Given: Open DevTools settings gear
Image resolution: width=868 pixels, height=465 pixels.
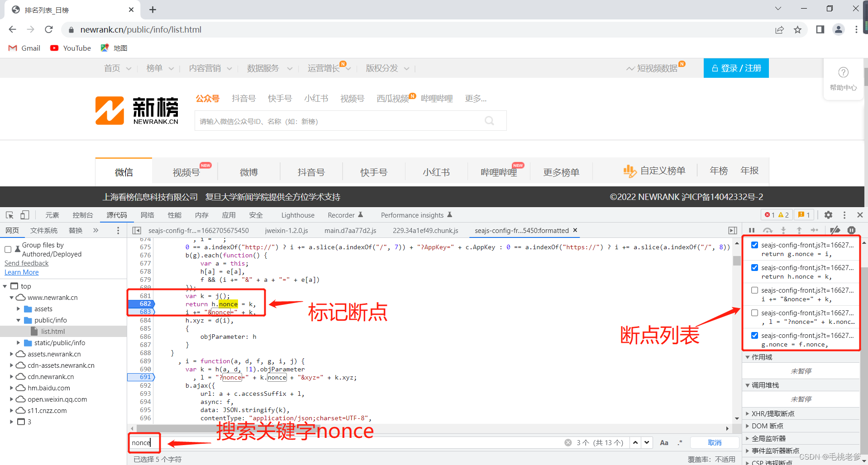Looking at the screenshot, I should point(828,215).
